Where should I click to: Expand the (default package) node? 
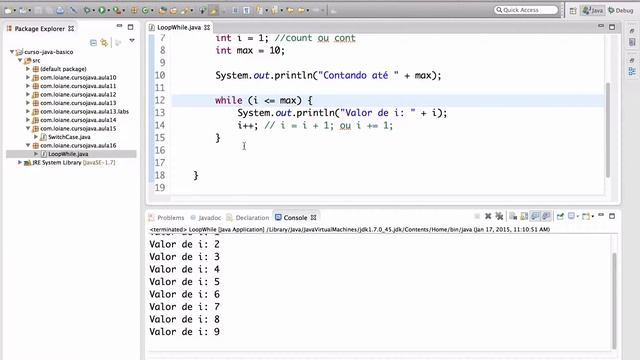(28, 69)
